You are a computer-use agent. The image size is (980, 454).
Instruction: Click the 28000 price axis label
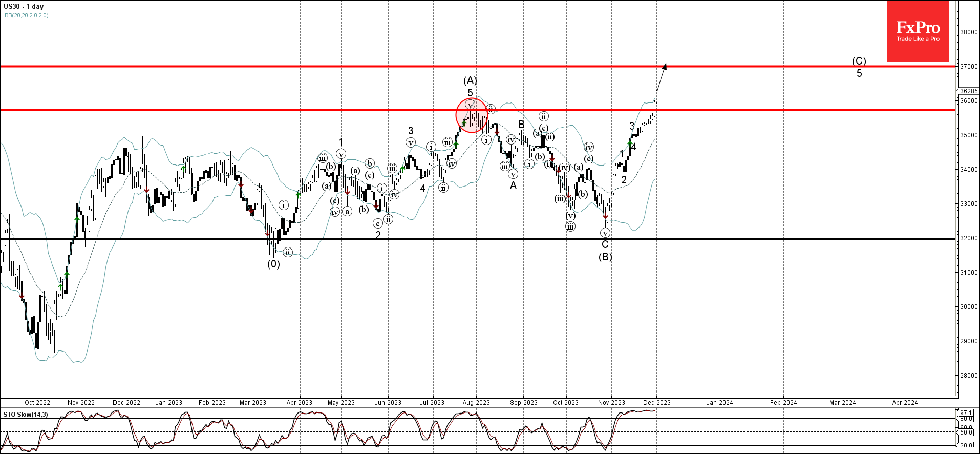pos(969,376)
